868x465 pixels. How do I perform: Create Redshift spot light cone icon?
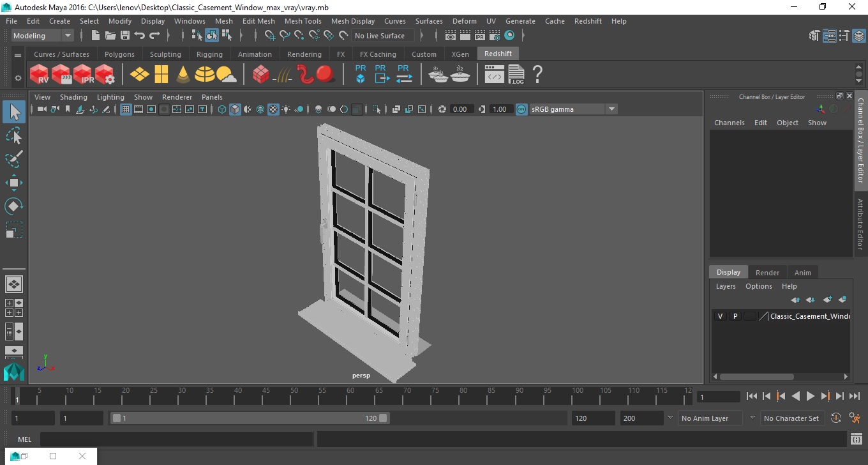(183, 74)
